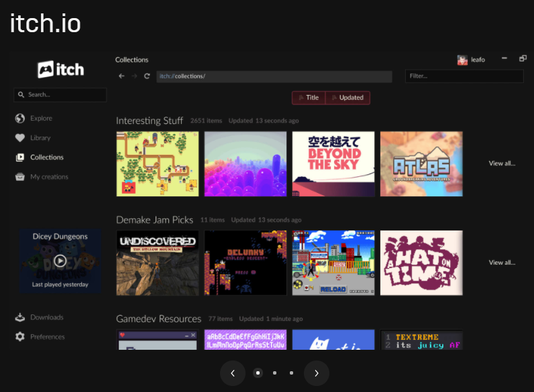
Task: Open the purple landscape game thumbnail
Action: click(x=246, y=164)
